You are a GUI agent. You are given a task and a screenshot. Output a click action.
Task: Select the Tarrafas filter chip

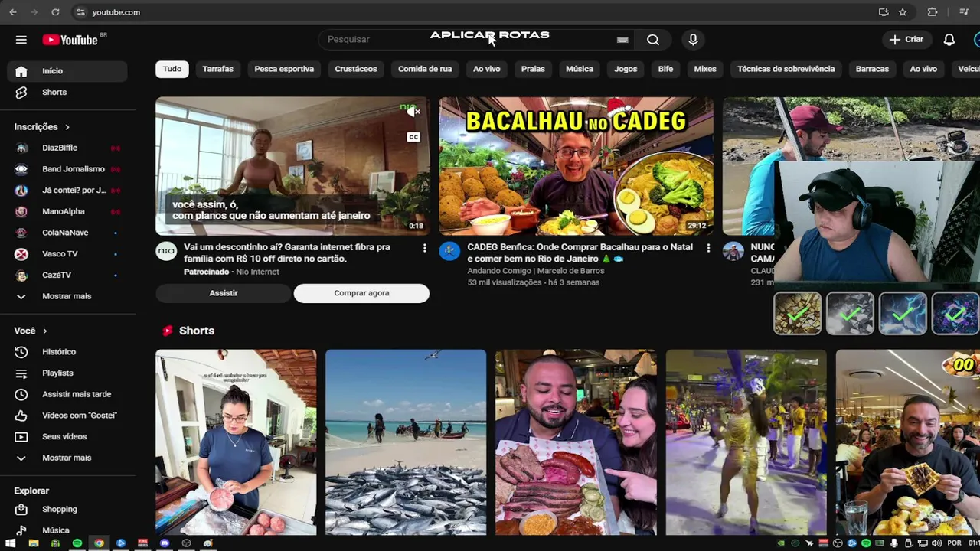point(217,69)
